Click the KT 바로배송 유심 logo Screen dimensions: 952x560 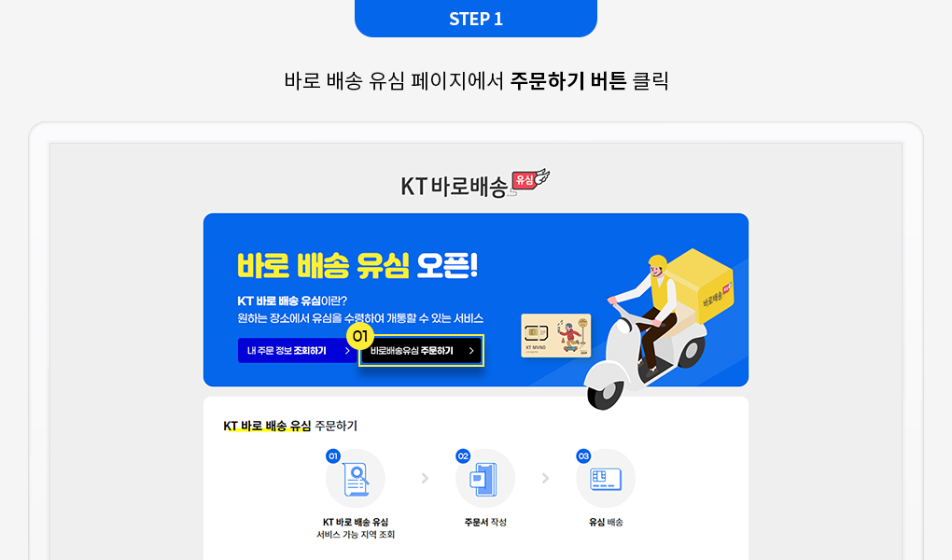tap(475, 184)
